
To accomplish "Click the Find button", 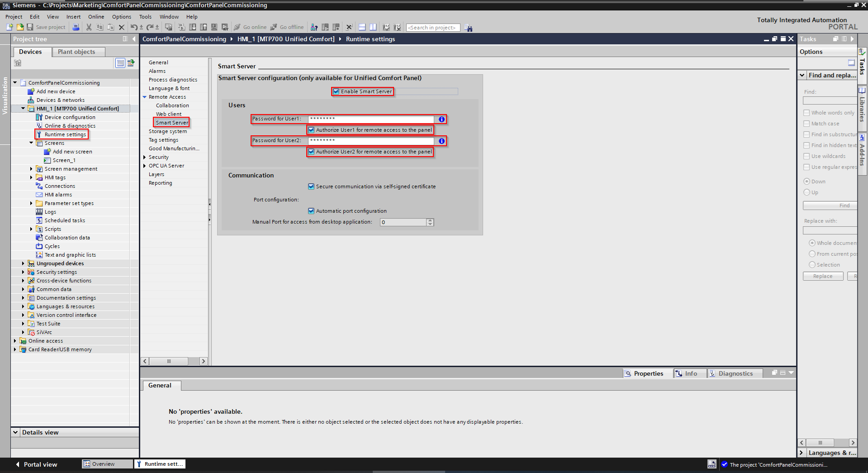I will point(830,205).
